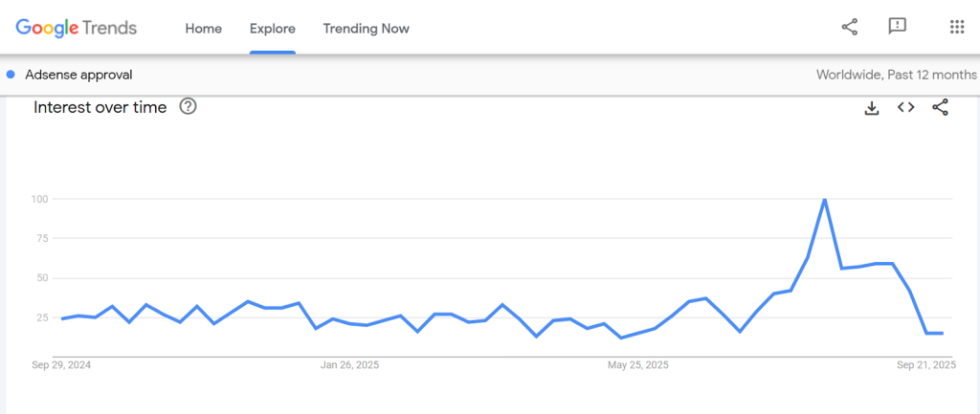Click the Worldwide, Past 12 months summary
This screenshot has width=980, height=414.
[896, 75]
